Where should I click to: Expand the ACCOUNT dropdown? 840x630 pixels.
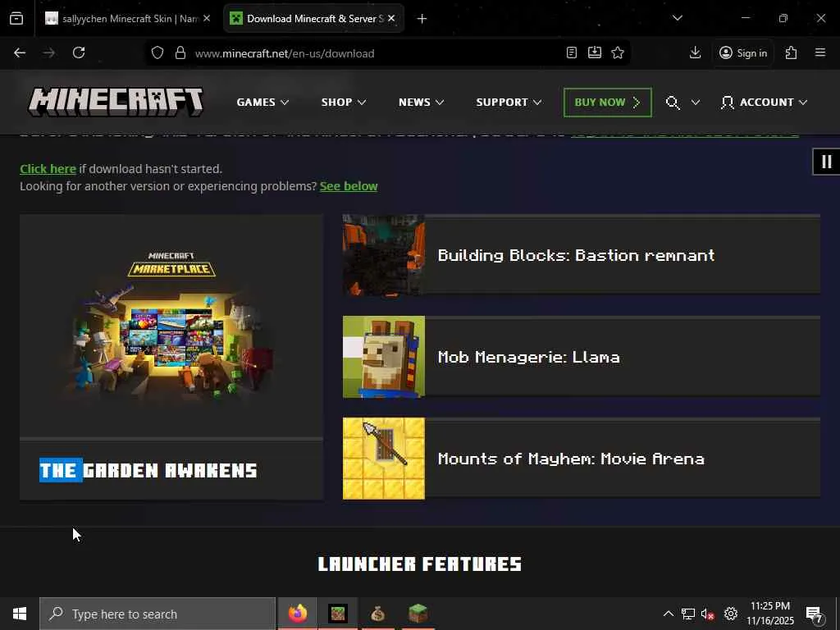[764, 102]
